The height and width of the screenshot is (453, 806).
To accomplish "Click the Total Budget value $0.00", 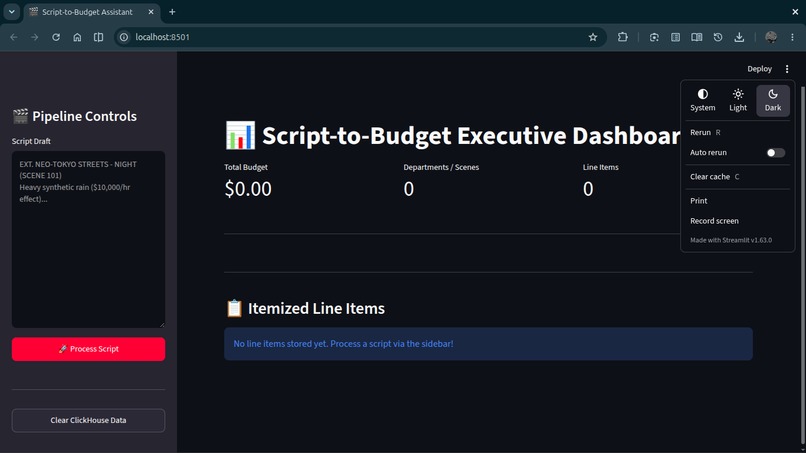I will point(248,189).
